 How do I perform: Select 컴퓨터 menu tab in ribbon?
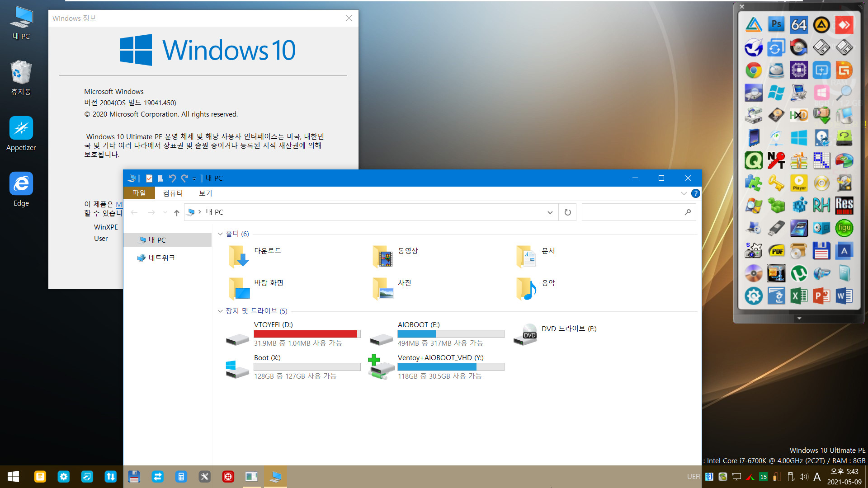(x=173, y=192)
